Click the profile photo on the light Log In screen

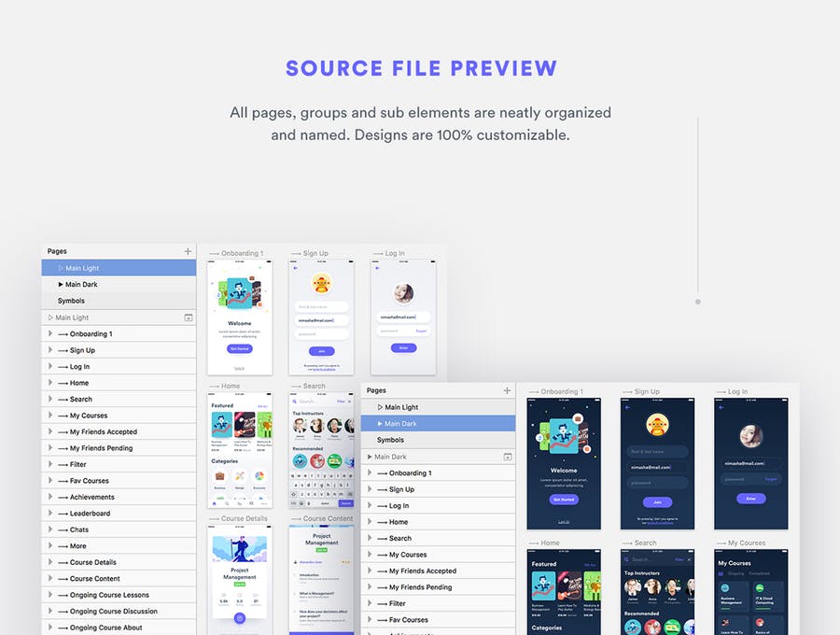(x=403, y=292)
